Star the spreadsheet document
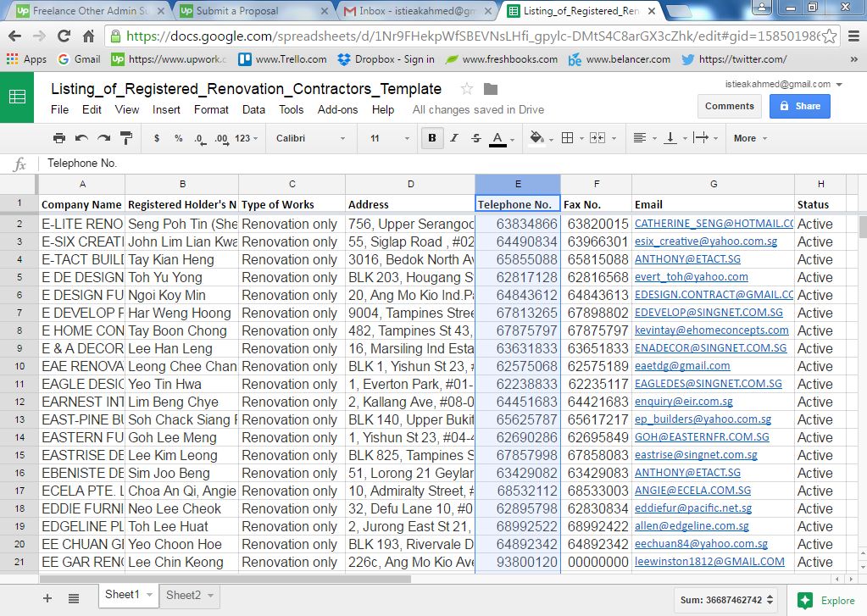This screenshot has height=616, width=867. point(467,88)
